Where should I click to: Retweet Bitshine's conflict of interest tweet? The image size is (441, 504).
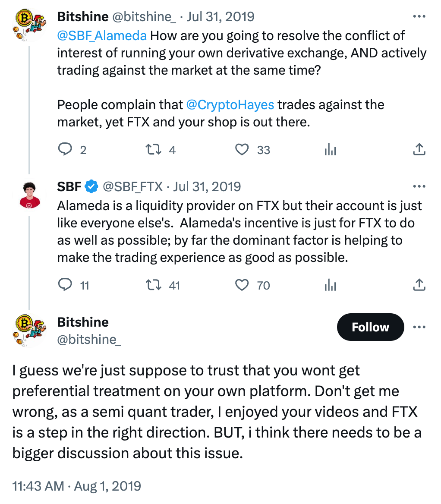[152, 149]
